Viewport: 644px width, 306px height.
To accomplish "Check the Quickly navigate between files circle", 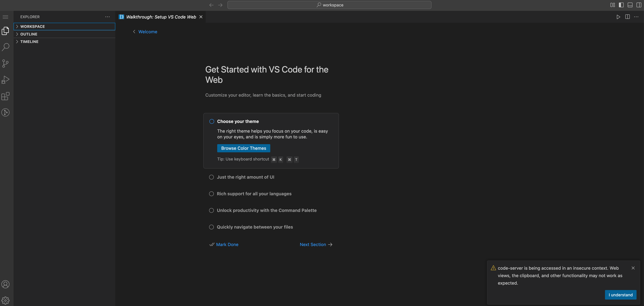I will click(211, 227).
